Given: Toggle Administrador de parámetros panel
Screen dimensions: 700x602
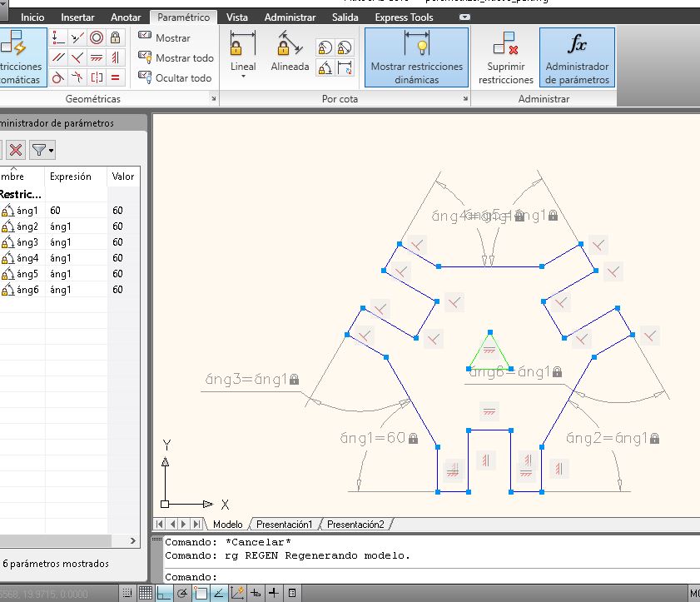Looking at the screenshot, I should pyautogui.click(x=577, y=57).
